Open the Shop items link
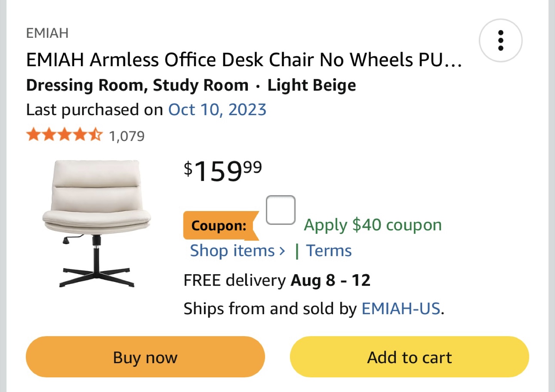The image size is (555, 392). point(232,251)
